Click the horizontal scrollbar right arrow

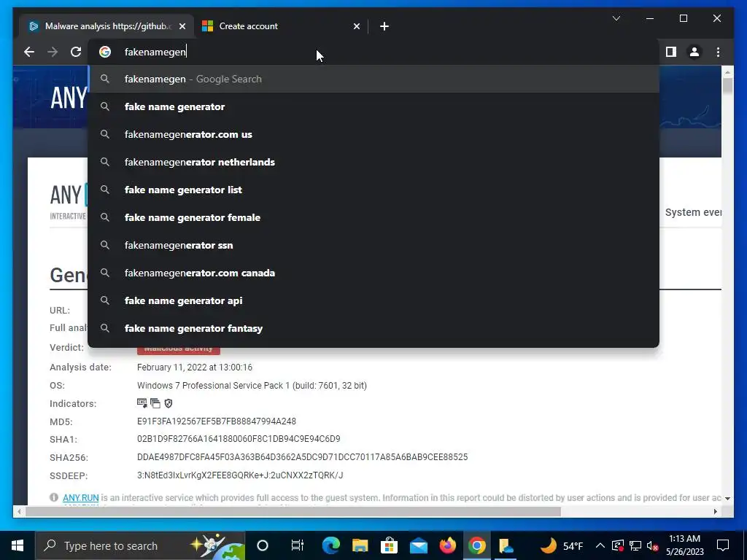(715, 511)
